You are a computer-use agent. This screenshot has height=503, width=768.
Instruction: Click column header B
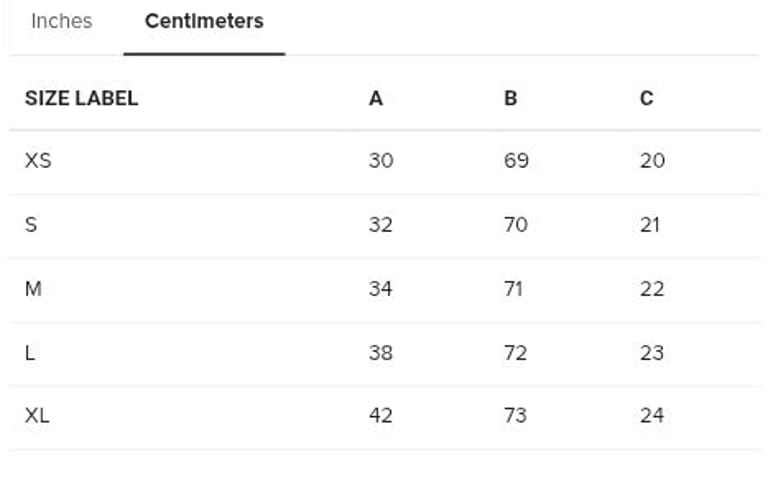click(510, 98)
